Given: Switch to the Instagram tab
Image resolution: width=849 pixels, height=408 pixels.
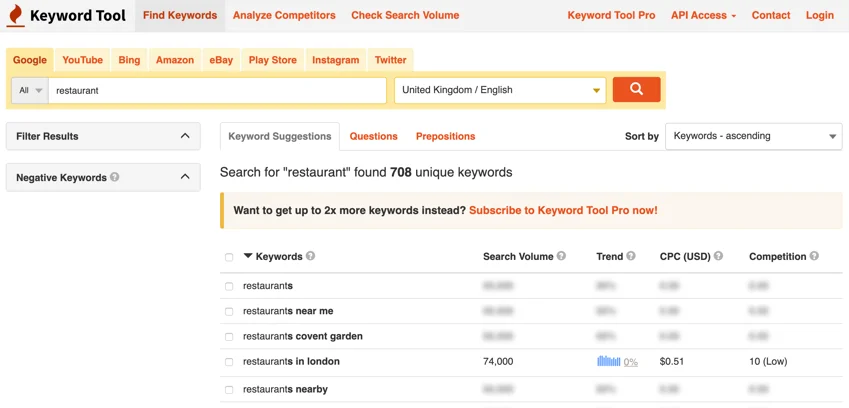Looking at the screenshot, I should [x=336, y=60].
